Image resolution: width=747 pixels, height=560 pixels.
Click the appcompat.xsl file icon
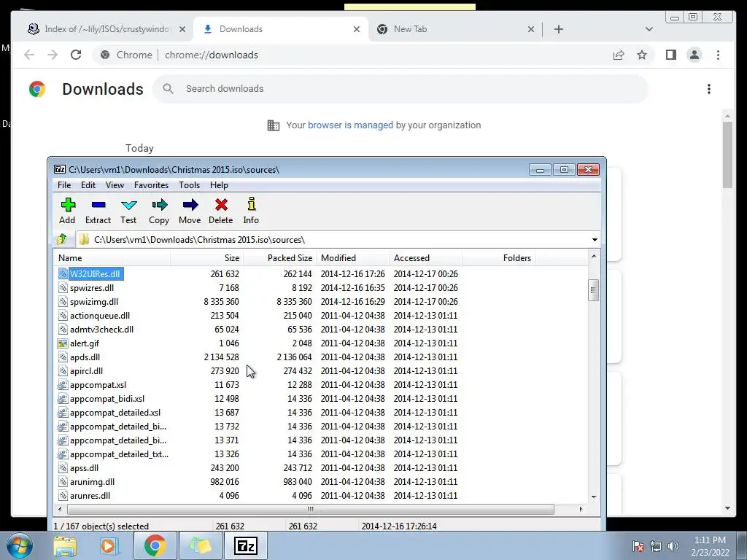click(x=63, y=385)
